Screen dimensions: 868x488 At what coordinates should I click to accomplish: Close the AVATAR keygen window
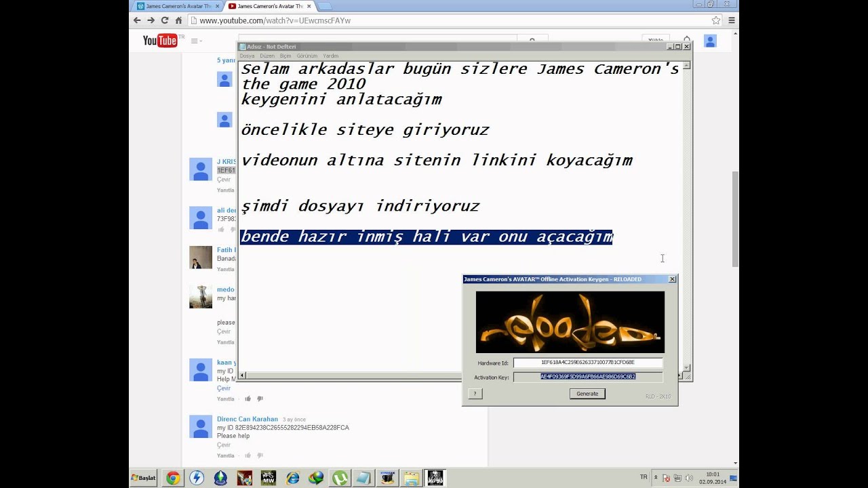pos(672,279)
